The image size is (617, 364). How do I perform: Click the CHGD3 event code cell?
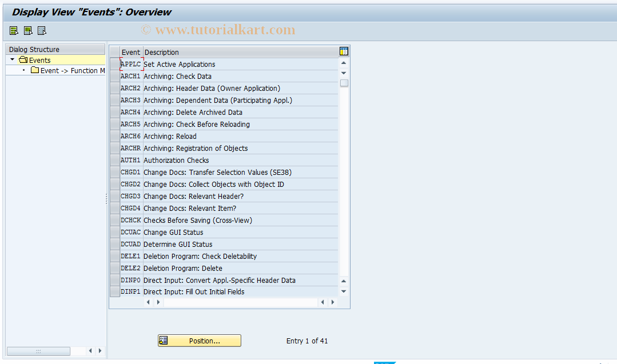pos(131,196)
